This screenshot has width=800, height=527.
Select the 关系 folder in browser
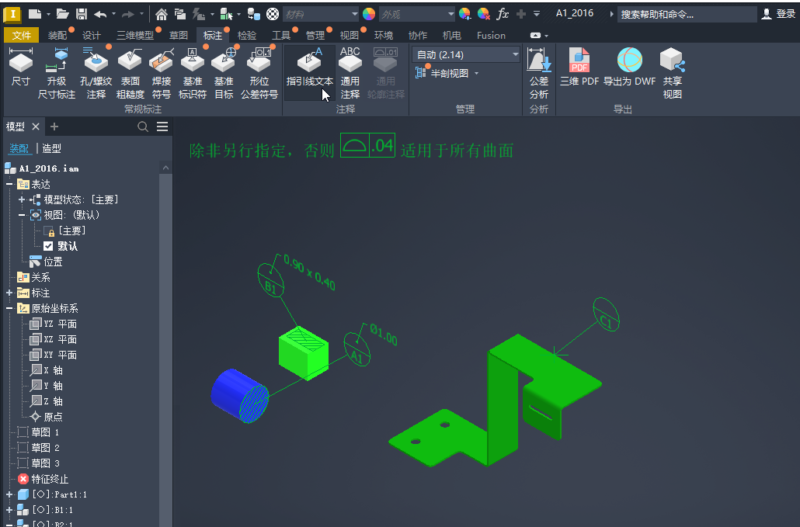pyautogui.click(x=34, y=278)
